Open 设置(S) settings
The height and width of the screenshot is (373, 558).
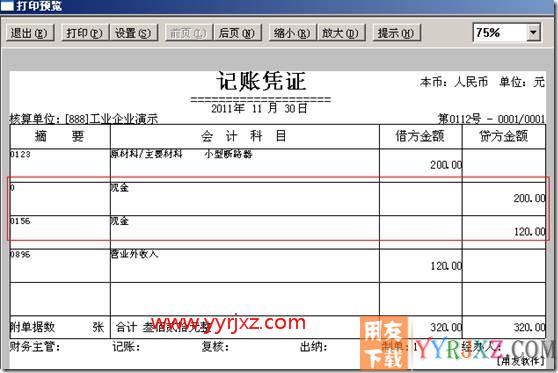tap(133, 33)
